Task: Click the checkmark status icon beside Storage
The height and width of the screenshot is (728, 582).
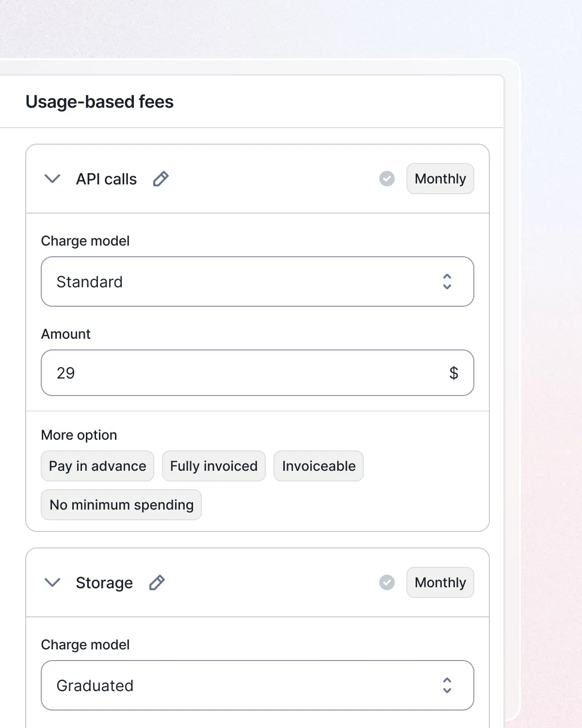Action: (387, 582)
